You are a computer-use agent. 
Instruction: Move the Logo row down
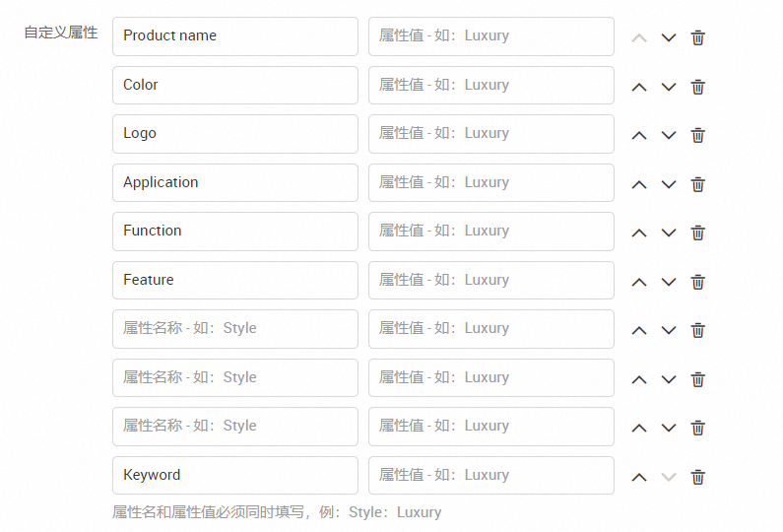tap(669, 135)
